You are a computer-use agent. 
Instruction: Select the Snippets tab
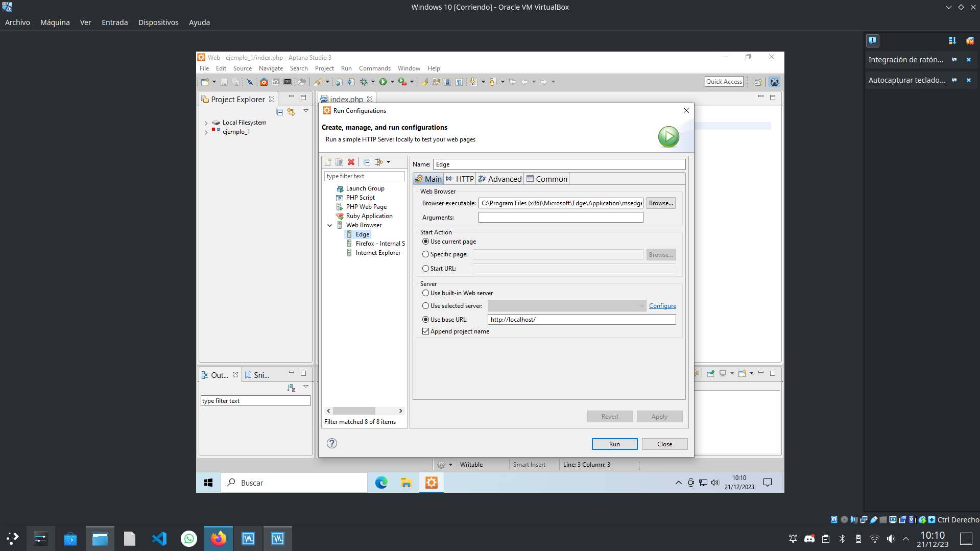[257, 375]
